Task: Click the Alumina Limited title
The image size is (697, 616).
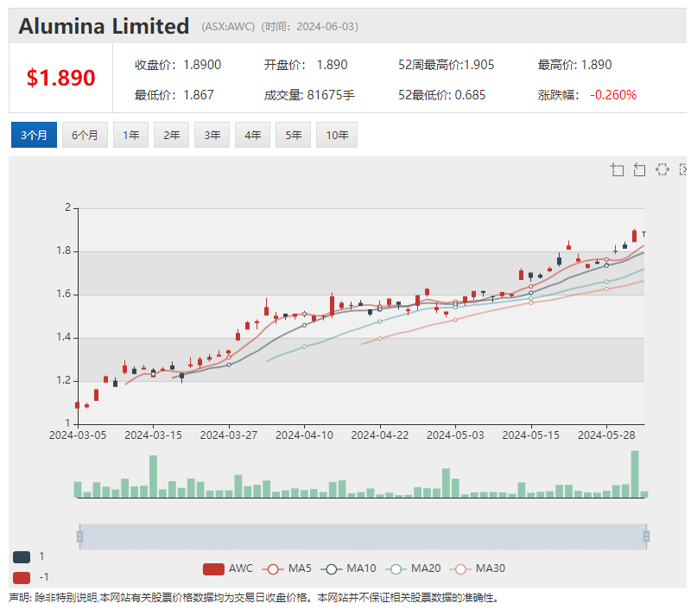Action: pyautogui.click(x=104, y=26)
